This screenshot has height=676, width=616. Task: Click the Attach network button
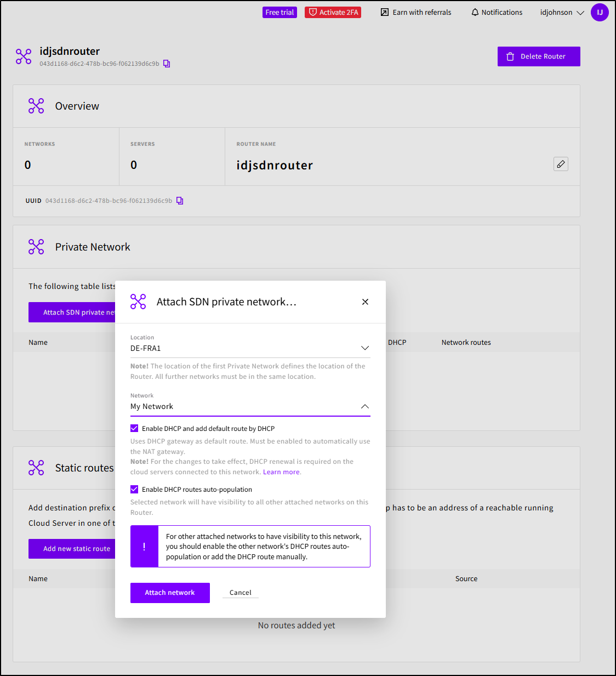tap(170, 593)
